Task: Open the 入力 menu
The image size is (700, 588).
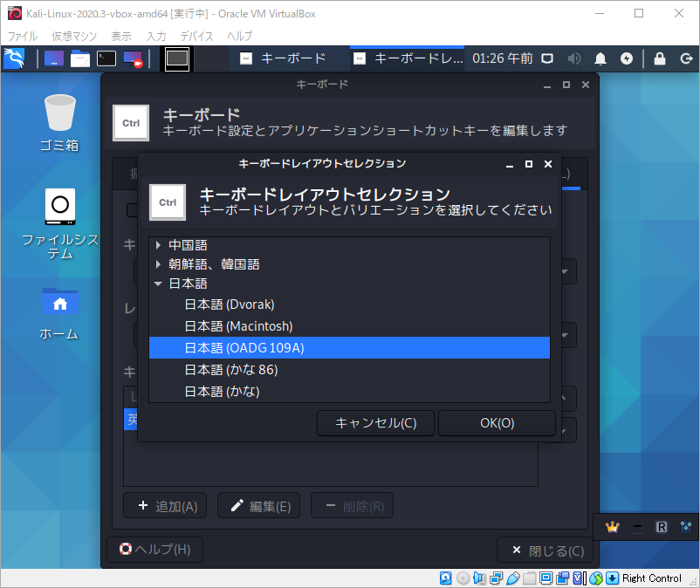Action: [156, 36]
